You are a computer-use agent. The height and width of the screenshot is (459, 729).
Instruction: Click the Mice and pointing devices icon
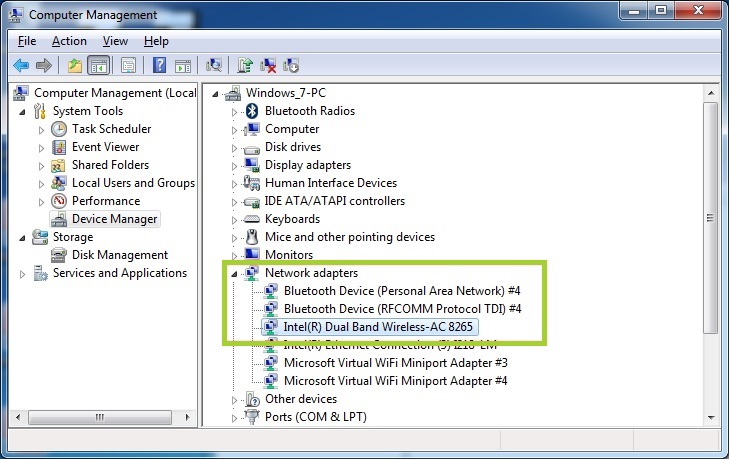(x=252, y=237)
